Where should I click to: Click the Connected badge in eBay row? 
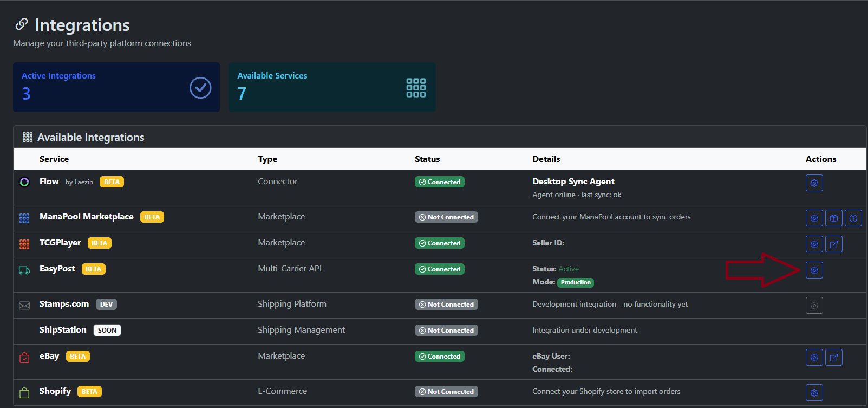(x=440, y=357)
